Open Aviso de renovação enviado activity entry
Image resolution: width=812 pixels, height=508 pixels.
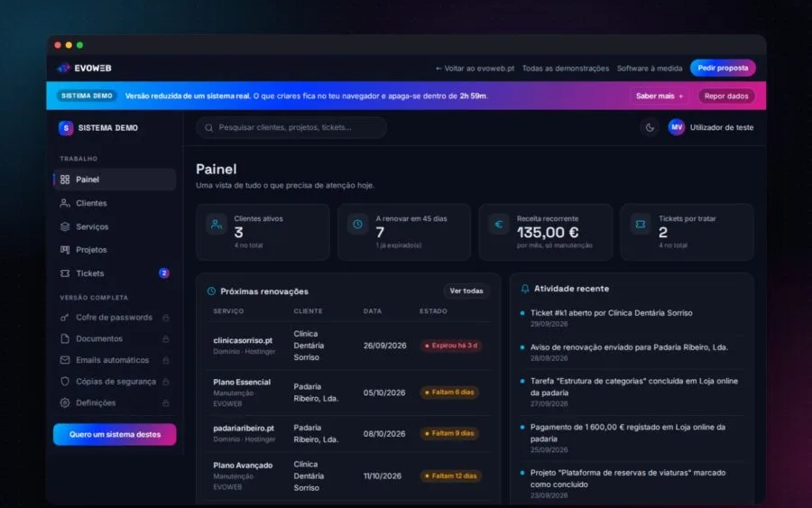(x=632, y=352)
